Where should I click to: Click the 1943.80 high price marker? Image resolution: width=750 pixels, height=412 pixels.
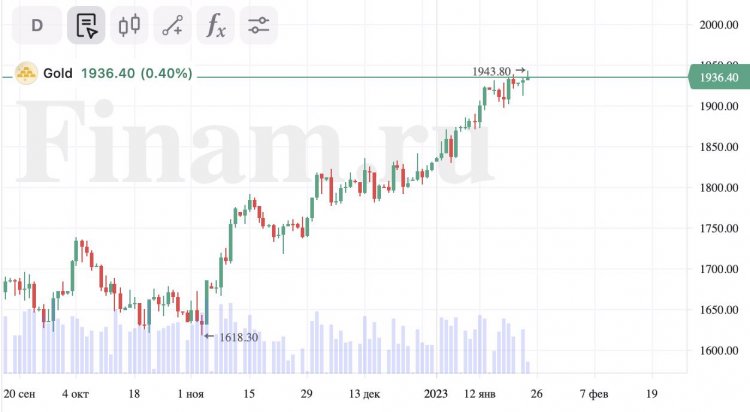point(491,71)
